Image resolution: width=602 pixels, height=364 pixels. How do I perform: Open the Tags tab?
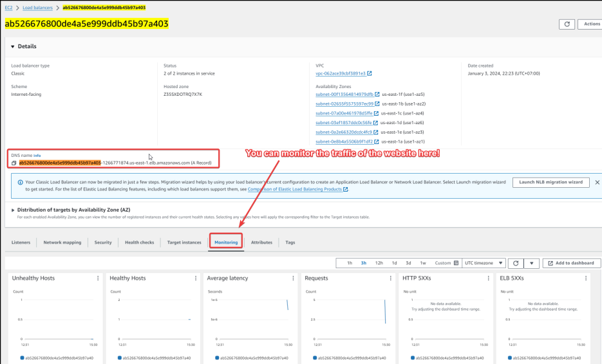click(x=290, y=242)
